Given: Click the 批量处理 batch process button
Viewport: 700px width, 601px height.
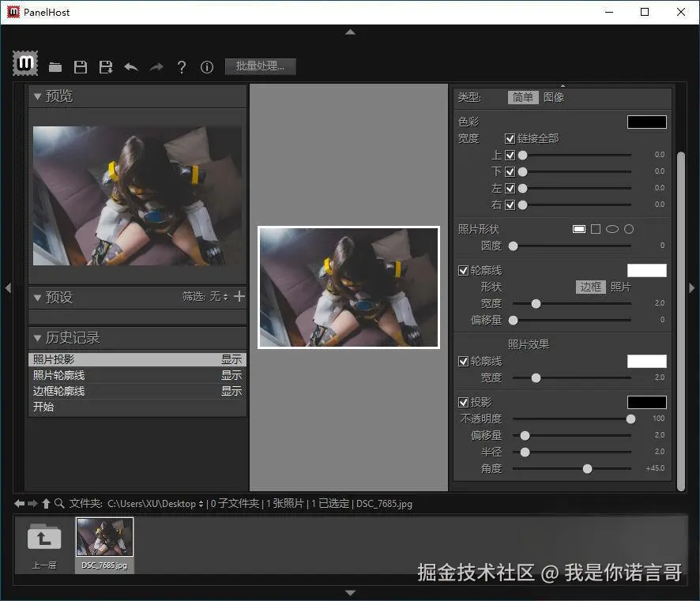Looking at the screenshot, I should point(260,66).
